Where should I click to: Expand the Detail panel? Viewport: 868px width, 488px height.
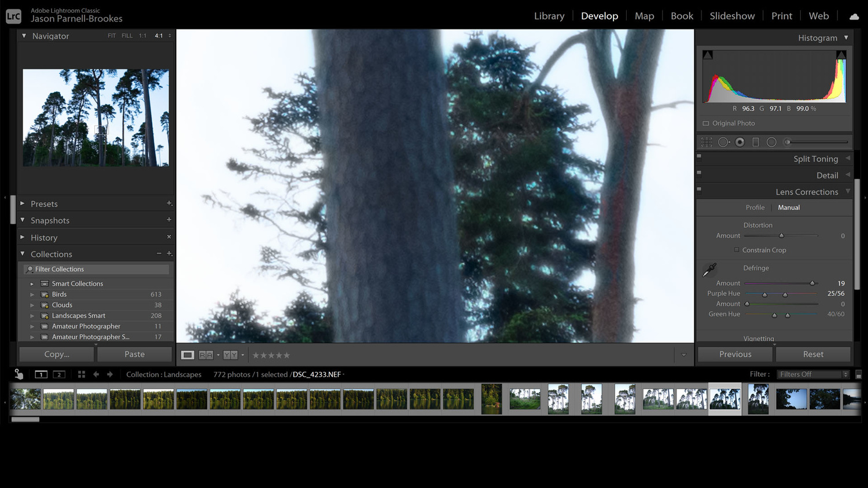click(x=827, y=175)
